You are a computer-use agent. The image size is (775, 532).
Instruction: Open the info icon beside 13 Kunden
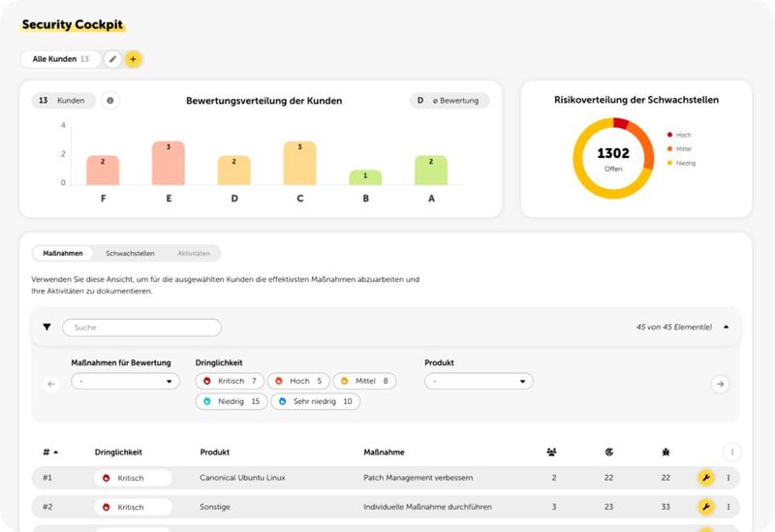click(x=110, y=101)
